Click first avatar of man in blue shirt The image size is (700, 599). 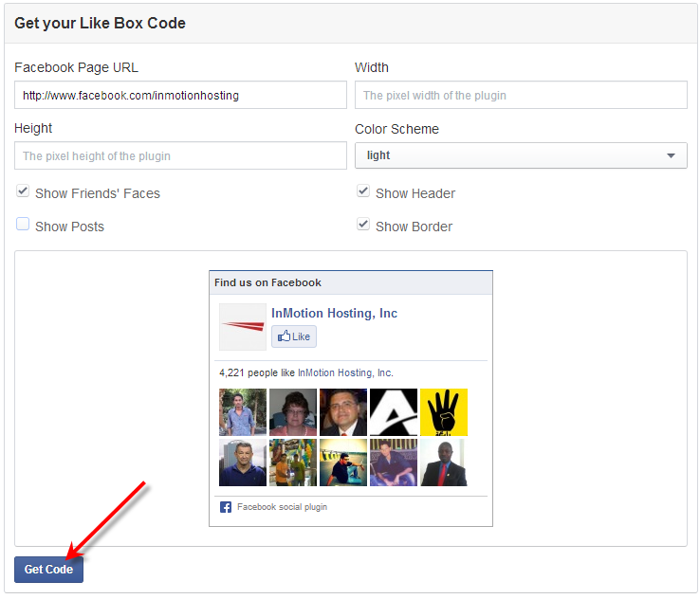[x=243, y=412]
